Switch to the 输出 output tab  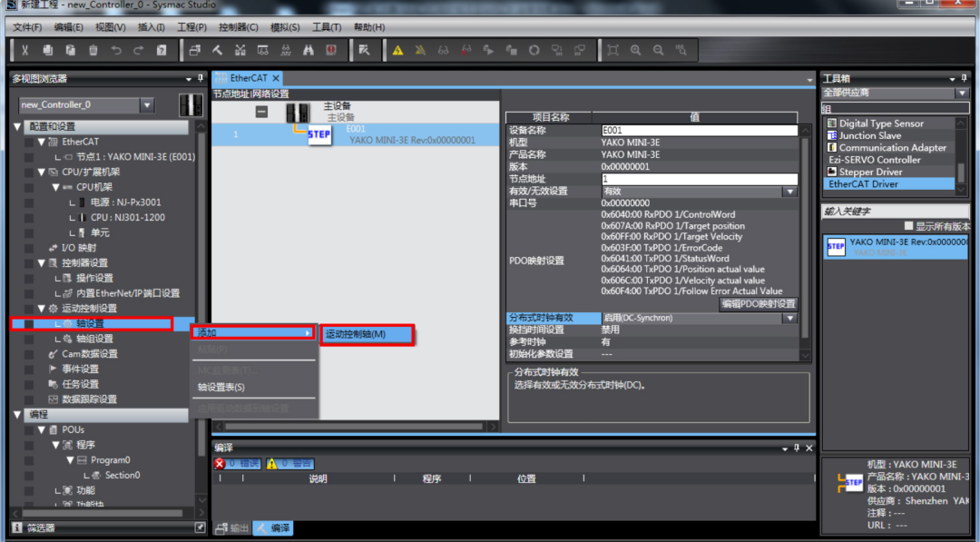tap(232, 528)
